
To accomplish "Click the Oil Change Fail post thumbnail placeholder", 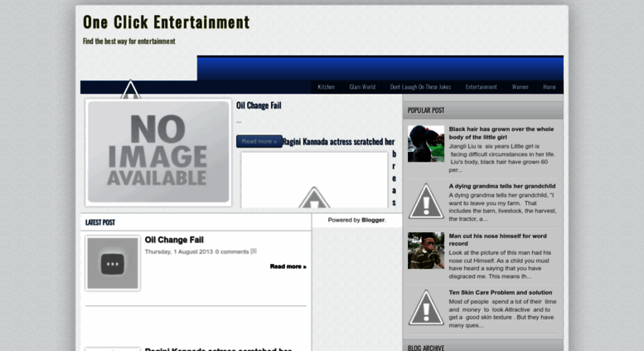I will [113, 263].
